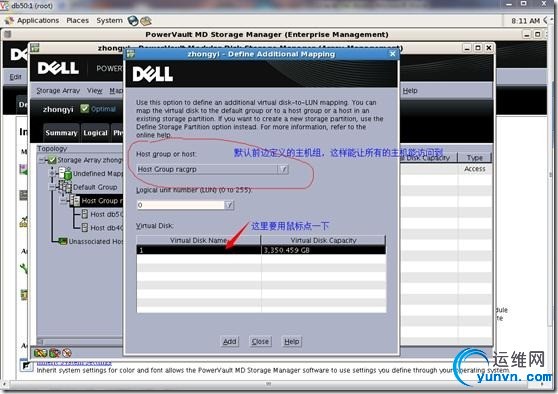This screenshot has width=558, height=394.
Task: Click the Topology pane left scroll arrow
Action: (40, 342)
